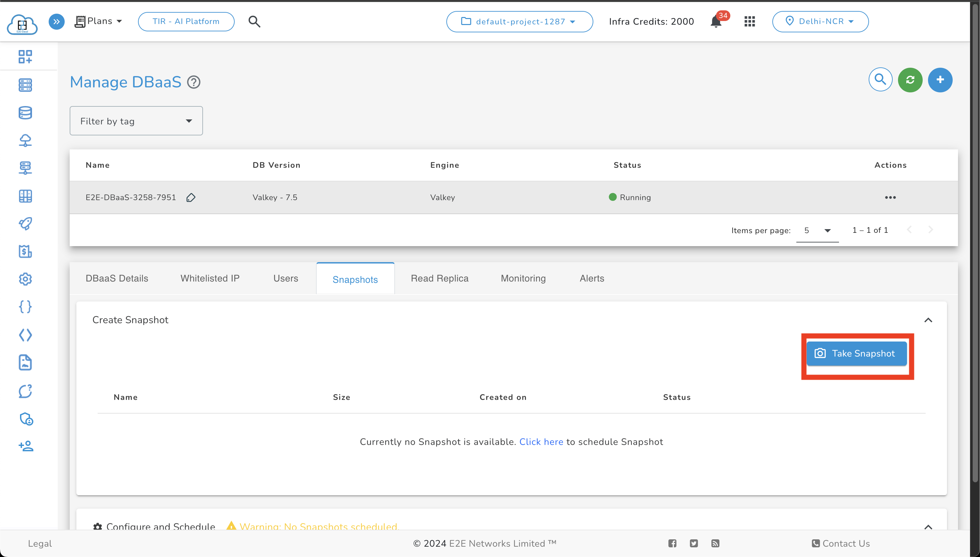Screen dimensions: 980x557
Task: Click the search icon on DBaaS page
Action: coord(880,80)
